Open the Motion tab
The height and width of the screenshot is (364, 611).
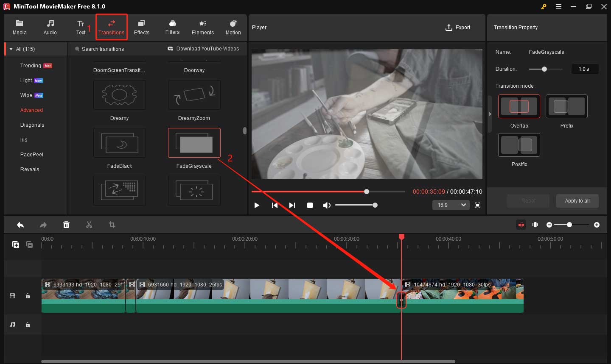pos(233,28)
